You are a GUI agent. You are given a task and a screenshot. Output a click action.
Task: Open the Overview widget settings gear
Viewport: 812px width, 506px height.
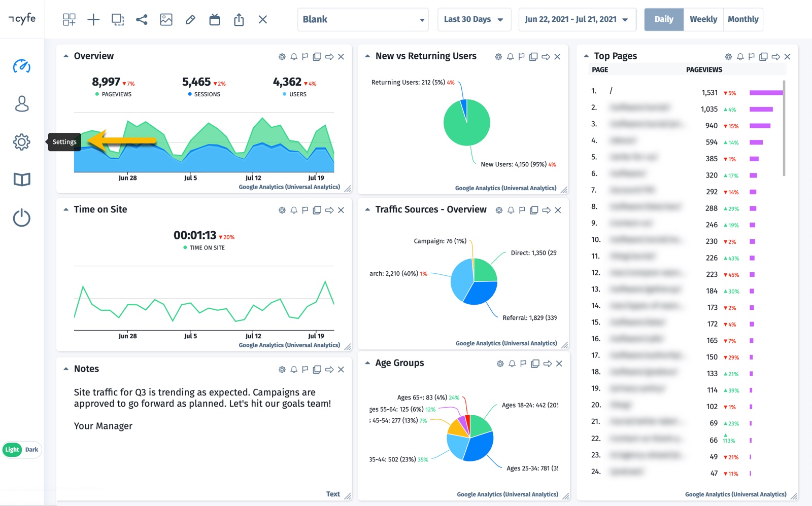coord(282,57)
